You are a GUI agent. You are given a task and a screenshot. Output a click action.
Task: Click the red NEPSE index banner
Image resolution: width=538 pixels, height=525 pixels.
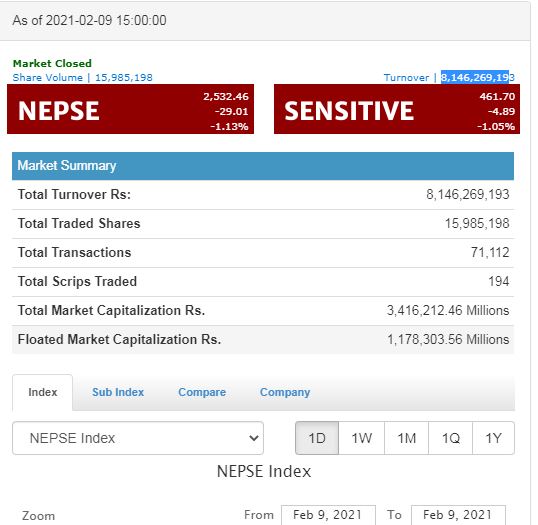130,109
